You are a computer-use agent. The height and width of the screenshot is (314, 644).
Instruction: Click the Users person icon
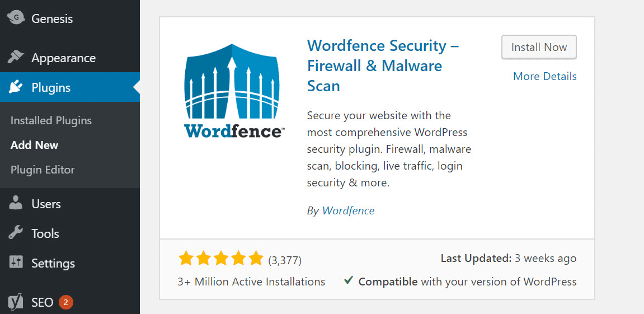pos(16,204)
